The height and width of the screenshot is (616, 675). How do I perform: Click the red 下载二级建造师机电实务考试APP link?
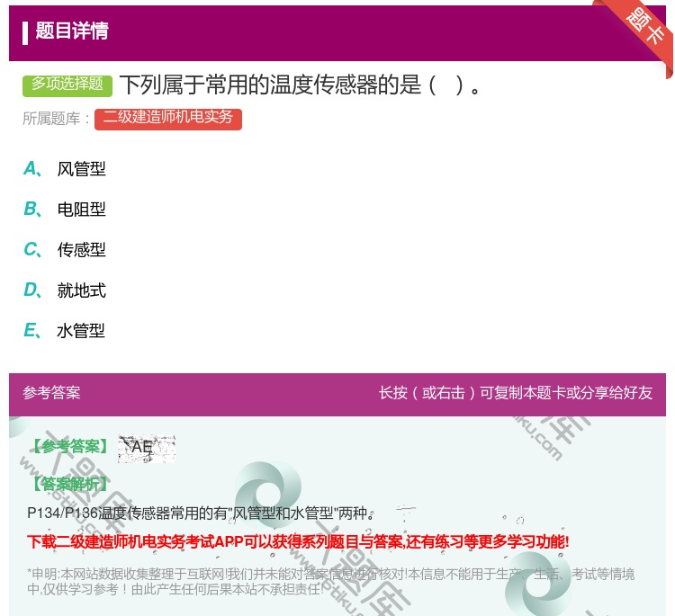[x=298, y=541]
